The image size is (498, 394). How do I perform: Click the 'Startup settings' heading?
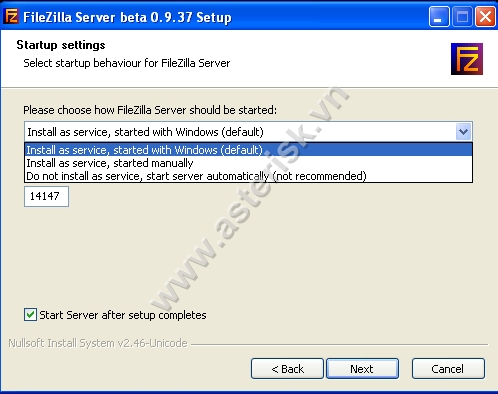point(61,45)
